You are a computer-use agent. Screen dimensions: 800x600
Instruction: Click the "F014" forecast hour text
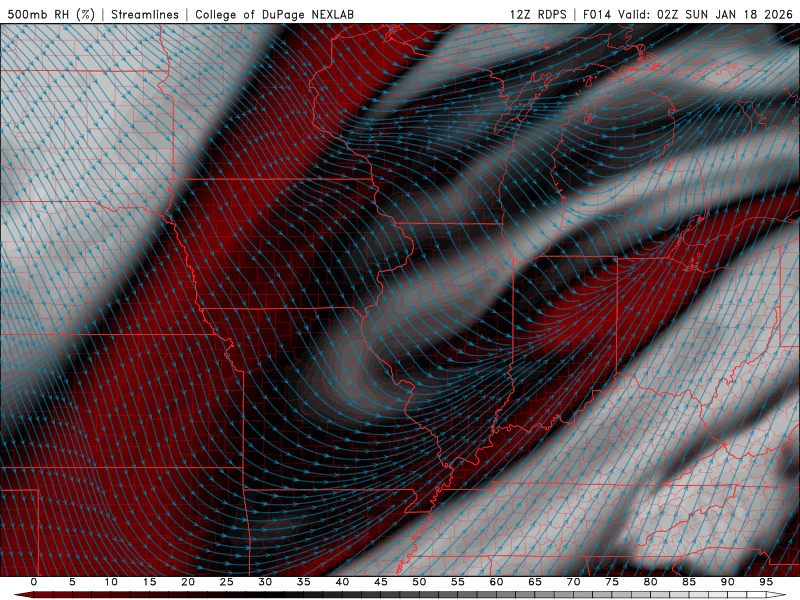point(597,14)
